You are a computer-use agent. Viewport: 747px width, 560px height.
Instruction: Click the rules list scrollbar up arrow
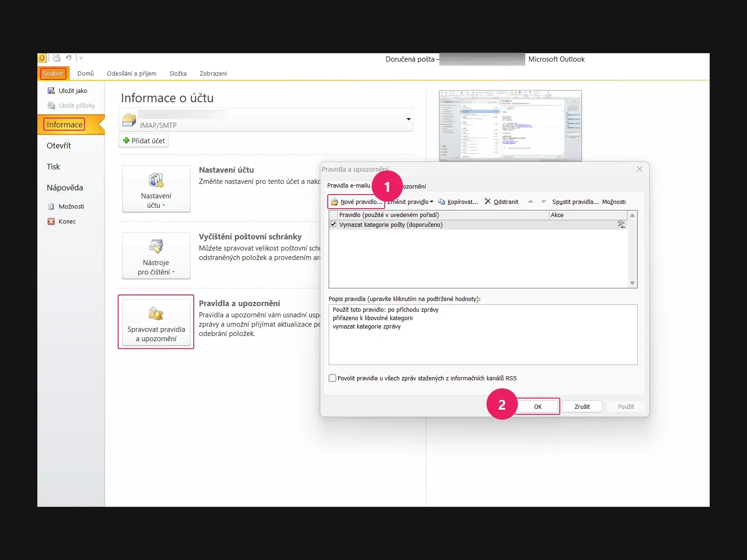point(633,215)
